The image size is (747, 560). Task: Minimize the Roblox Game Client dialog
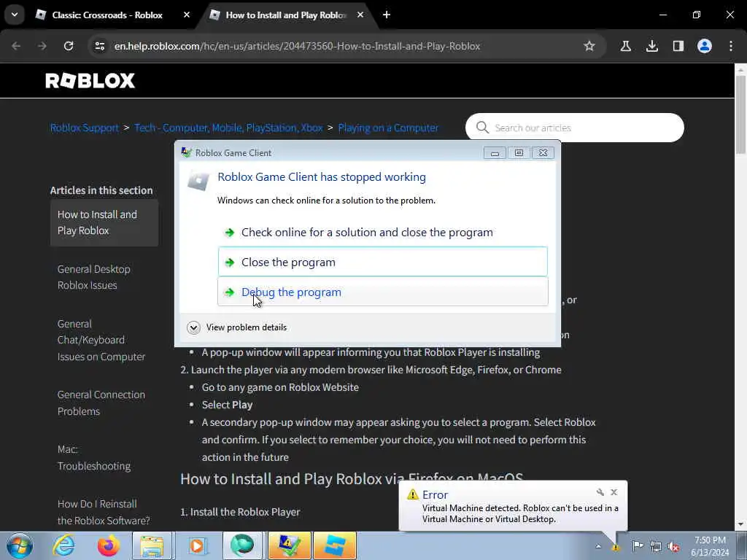pos(495,153)
